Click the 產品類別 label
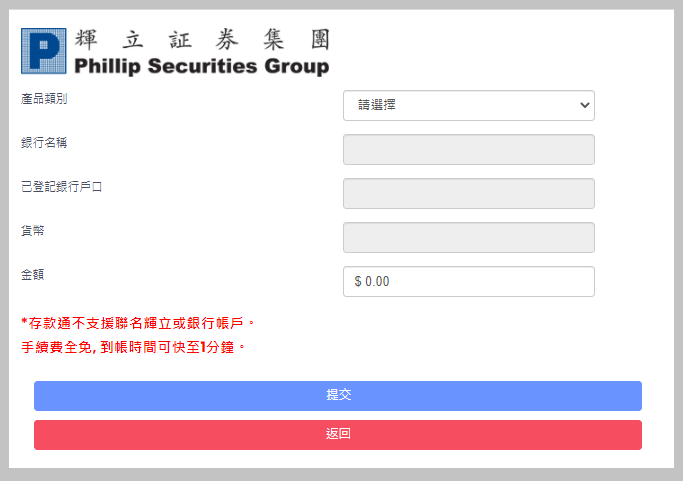 (44, 98)
